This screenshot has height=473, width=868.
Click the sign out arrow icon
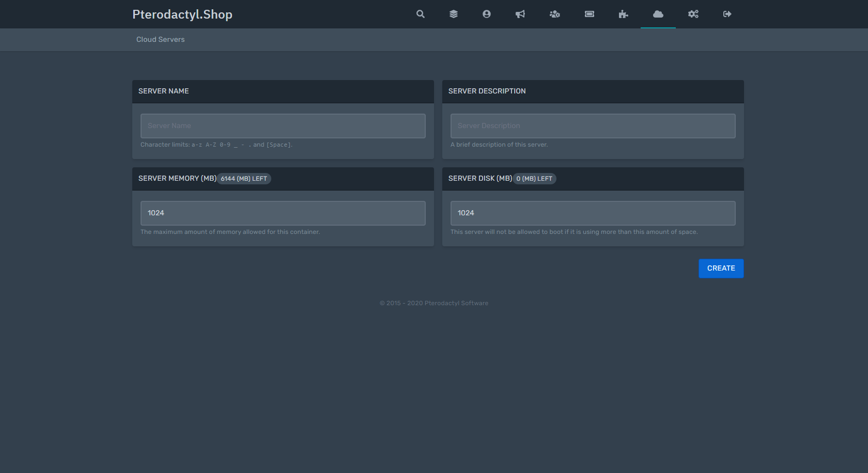pyautogui.click(x=727, y=14)
